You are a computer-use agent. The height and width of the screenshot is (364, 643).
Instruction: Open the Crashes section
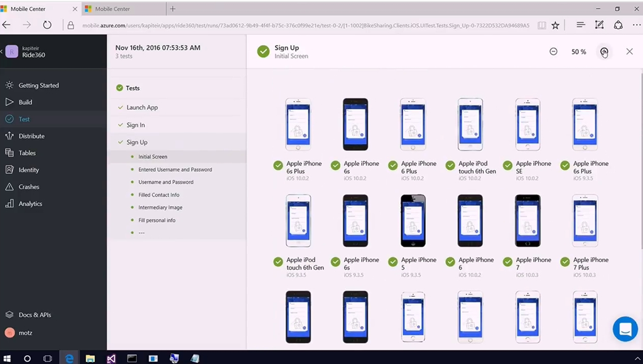[x=29, y=187]
